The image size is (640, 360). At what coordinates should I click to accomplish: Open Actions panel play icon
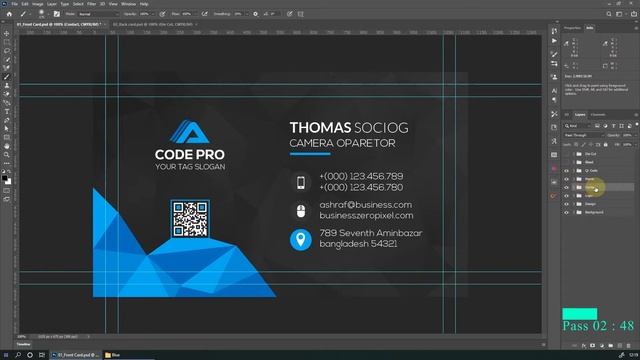(554, 41)
